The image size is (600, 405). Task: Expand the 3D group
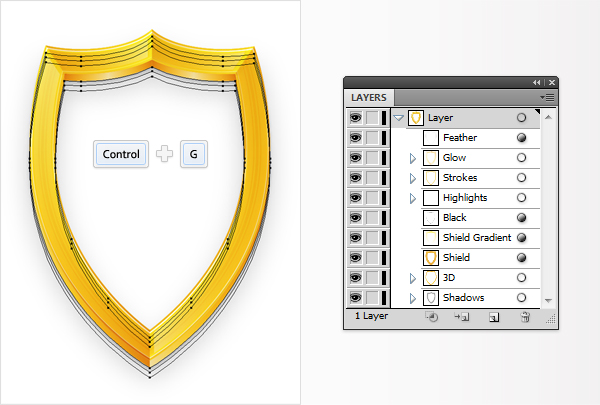[412, 278]
